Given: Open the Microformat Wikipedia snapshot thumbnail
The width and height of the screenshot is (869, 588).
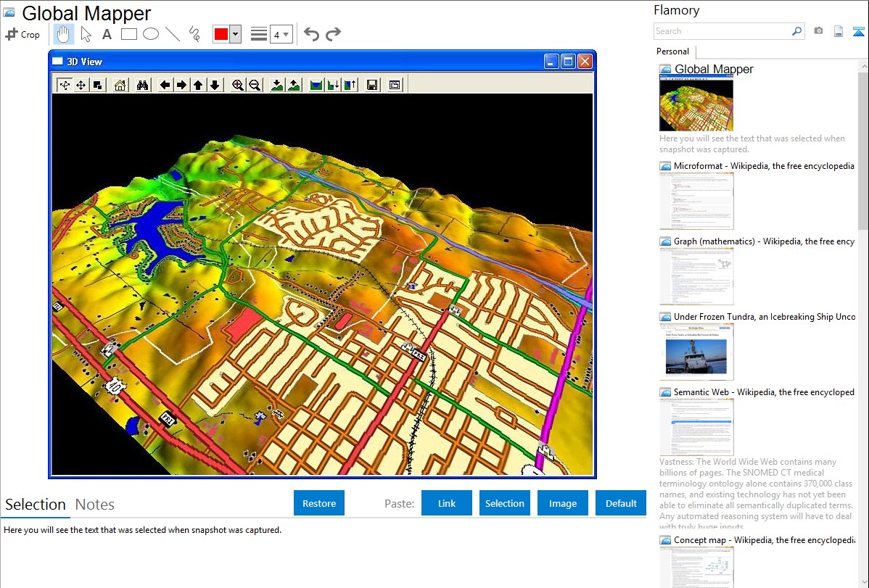Looking at the screenshot, I should pos(696,201).
